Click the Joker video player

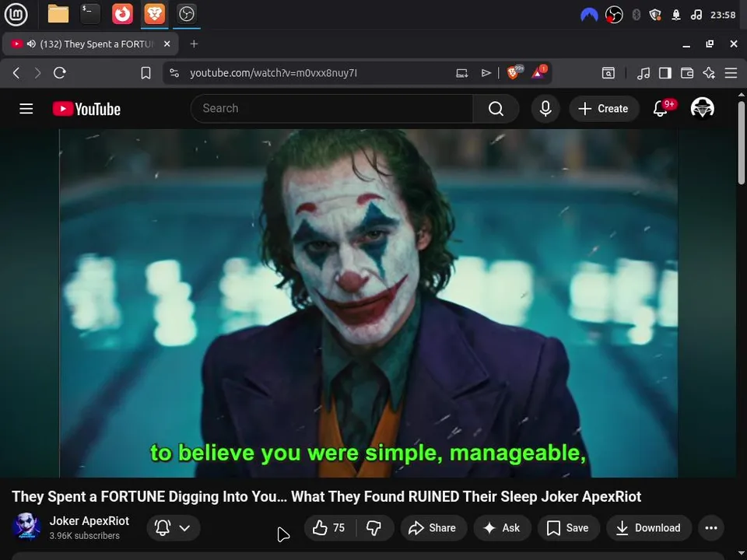(368, 303)
